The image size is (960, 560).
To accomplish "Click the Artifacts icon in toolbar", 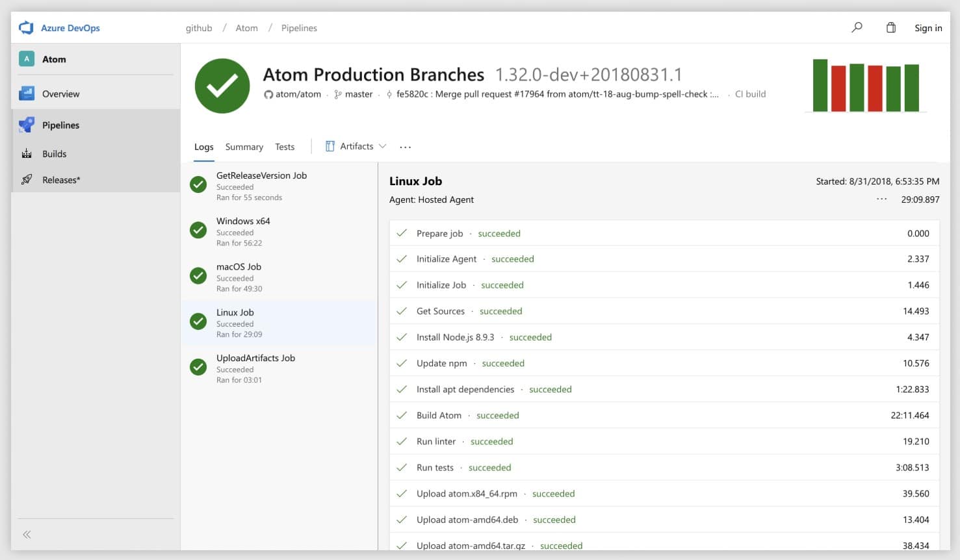I will pos(330,146).
